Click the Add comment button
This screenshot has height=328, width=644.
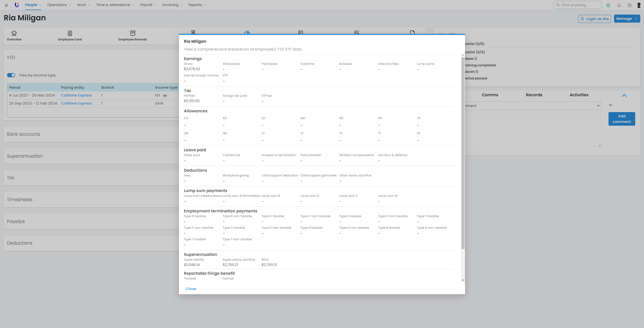tap(622, 119)
